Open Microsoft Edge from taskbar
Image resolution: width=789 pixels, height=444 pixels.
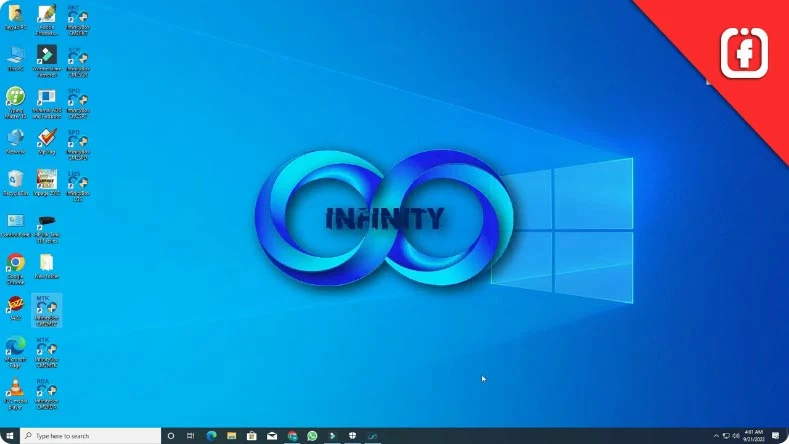point(211,436)
